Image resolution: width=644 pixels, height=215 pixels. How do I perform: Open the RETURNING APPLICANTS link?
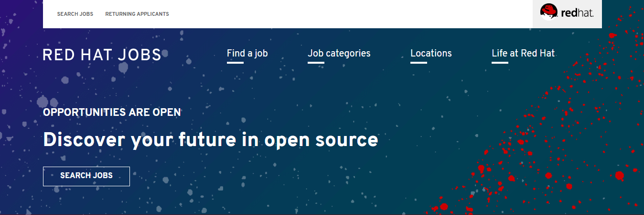pyautogui.click(x=137, y=14)
